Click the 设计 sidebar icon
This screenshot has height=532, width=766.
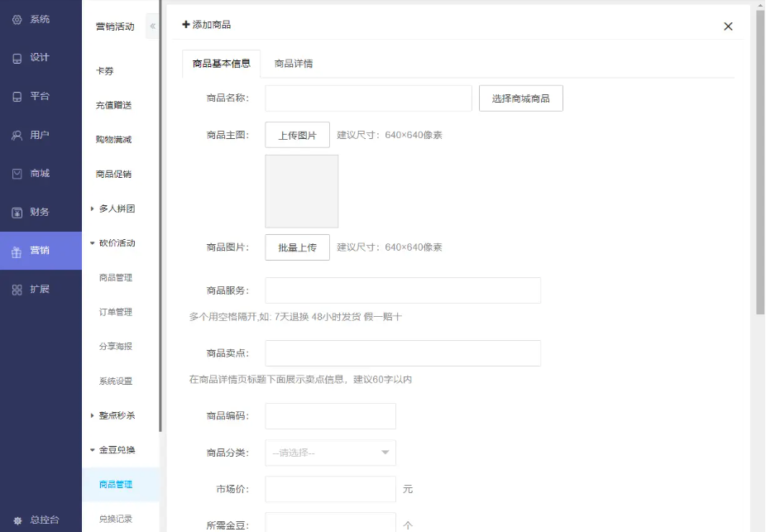point(17,58)
